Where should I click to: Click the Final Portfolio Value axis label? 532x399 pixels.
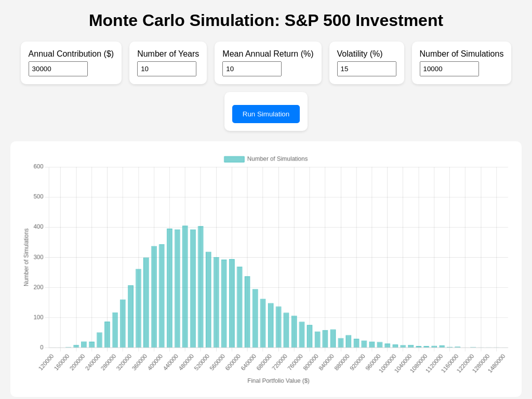click(278, 380)
